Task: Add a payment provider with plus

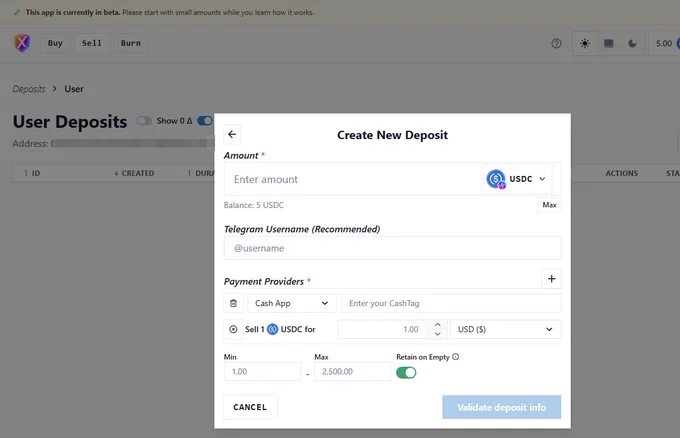Action: point(551,278)
